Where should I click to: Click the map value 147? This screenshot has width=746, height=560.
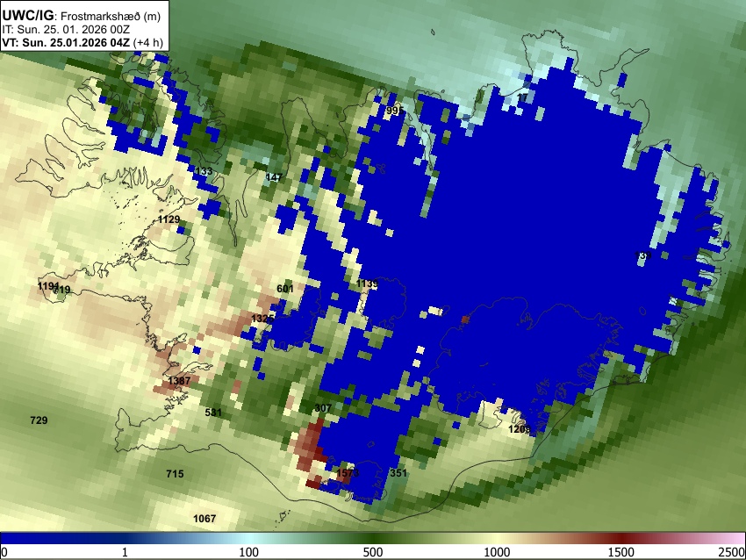pos(274,177)
